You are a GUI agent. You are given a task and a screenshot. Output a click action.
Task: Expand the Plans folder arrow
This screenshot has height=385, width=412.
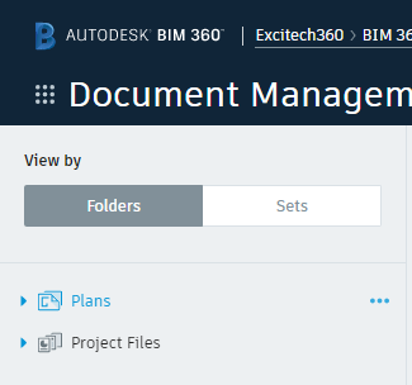pos(23,301)
